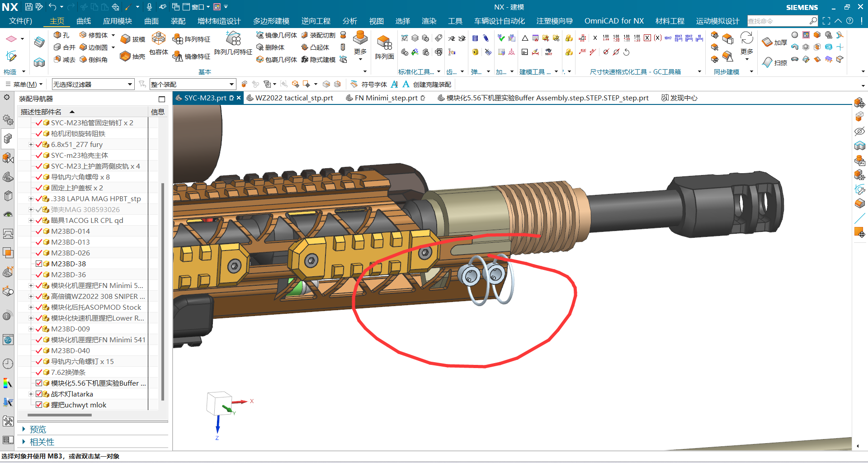The width and height of the screenshot is (868, 463).
Task: Expand the 预览 (Preview) section
Action: 24,429
